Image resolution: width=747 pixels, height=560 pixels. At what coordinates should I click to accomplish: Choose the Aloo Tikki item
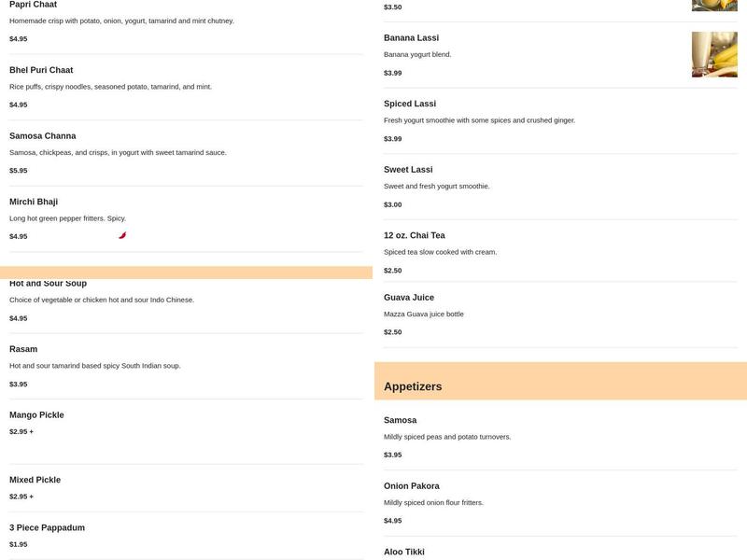coord(405,552)
